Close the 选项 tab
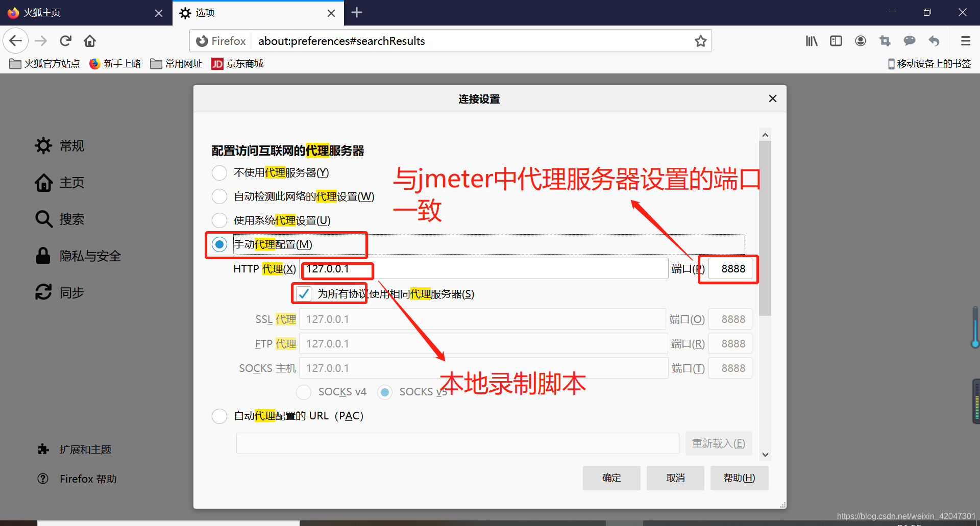Viewport: 980px width, 526px height. [331, 13]
